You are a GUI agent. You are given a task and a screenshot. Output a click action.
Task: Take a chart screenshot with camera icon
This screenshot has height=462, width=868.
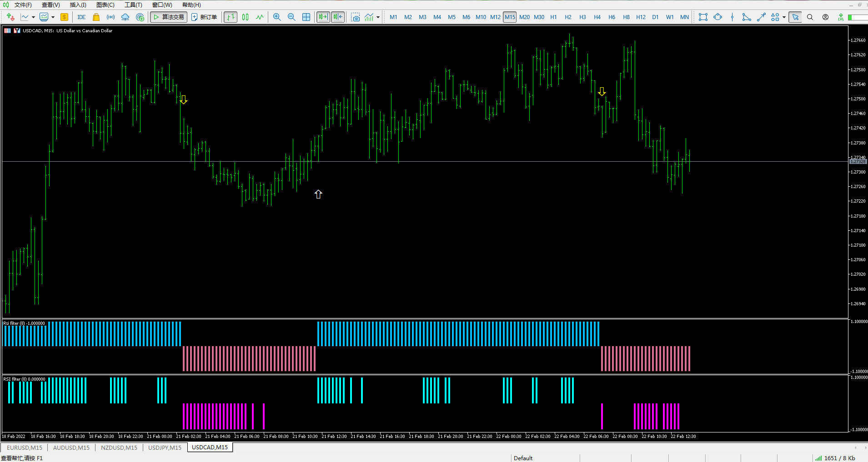356,17
